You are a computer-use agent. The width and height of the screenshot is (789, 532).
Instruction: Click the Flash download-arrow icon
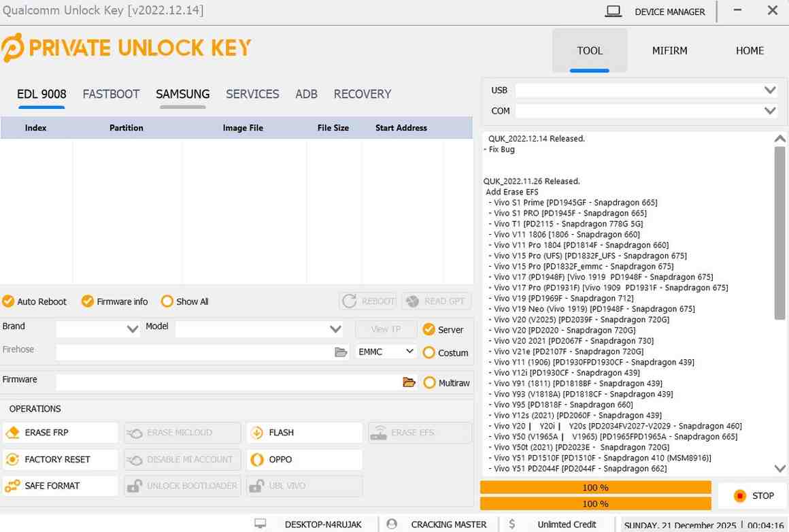pyautogui.click(x=256, y=433)
